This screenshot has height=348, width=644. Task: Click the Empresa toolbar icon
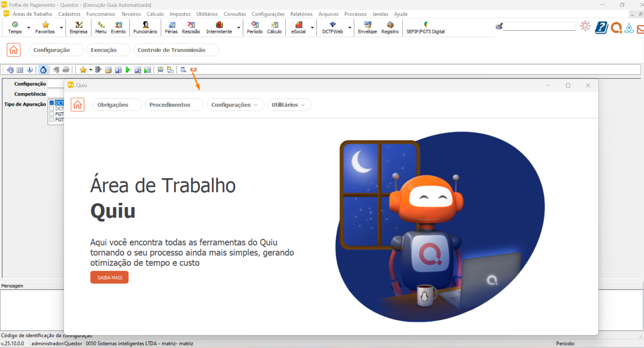click(x=78, y=27)
